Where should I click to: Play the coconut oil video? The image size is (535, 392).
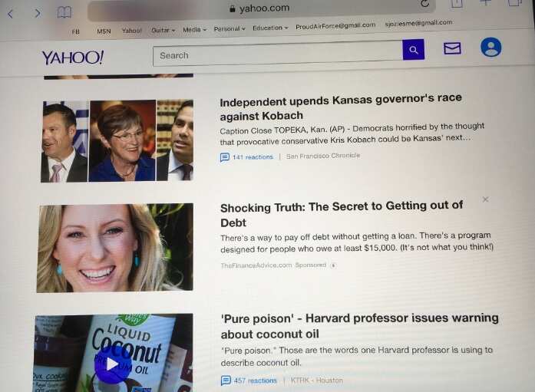[x=112, y=364]
